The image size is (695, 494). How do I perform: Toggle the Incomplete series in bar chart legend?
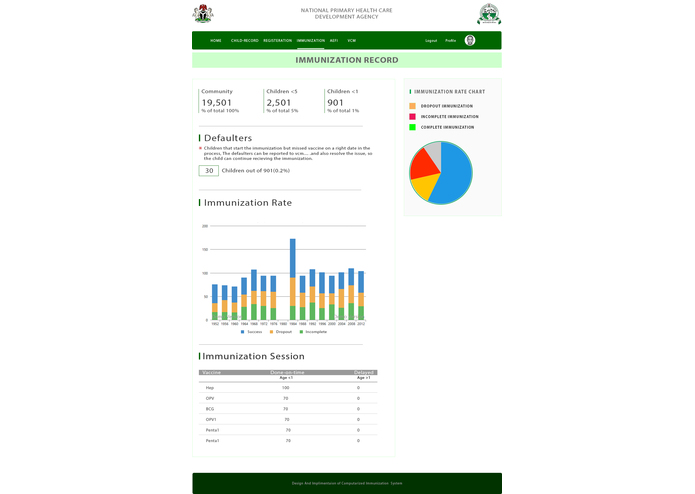pyautogui.click(x=313, y=332)
